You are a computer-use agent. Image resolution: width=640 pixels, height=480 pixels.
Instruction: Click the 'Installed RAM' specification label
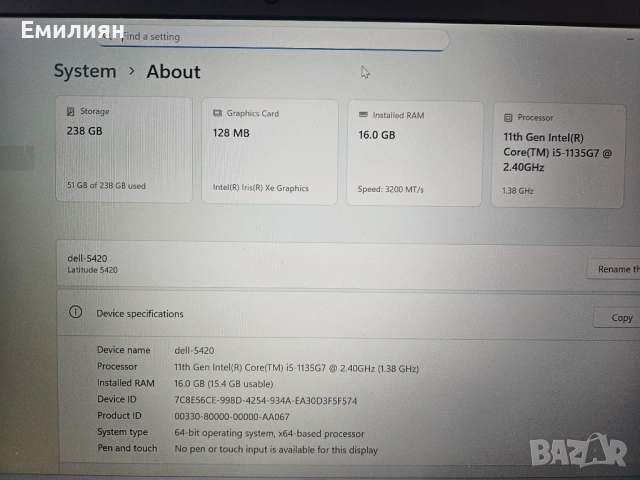click(126, 383)
